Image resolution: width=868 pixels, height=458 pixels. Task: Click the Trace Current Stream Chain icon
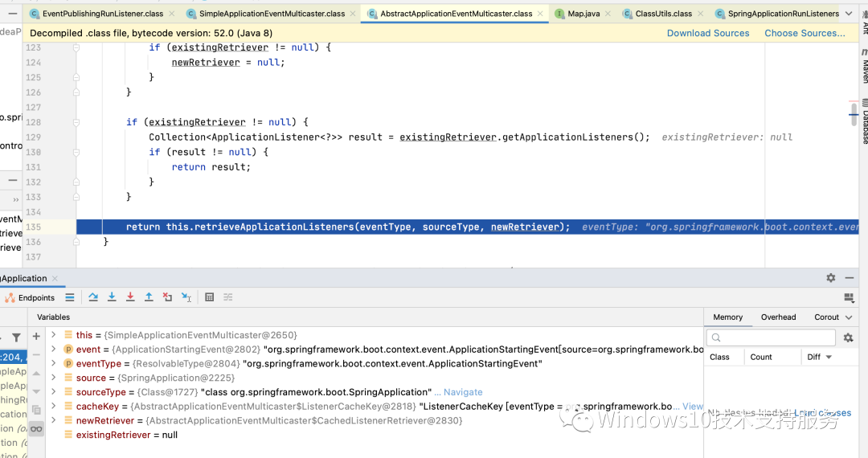(x=228, y=297)
